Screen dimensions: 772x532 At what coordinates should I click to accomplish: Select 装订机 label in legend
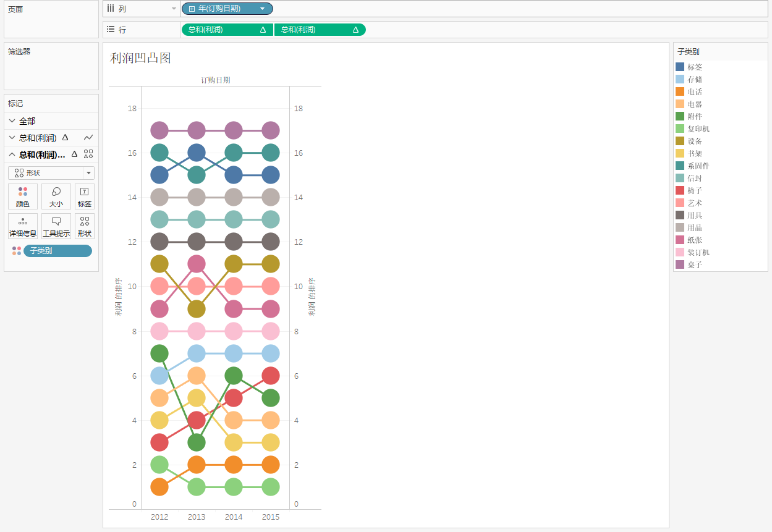698,252
